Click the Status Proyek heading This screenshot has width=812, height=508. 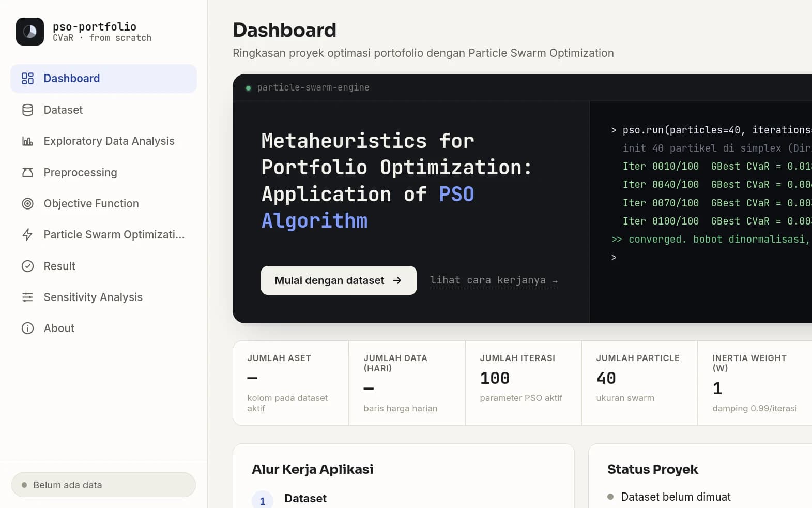652,469
